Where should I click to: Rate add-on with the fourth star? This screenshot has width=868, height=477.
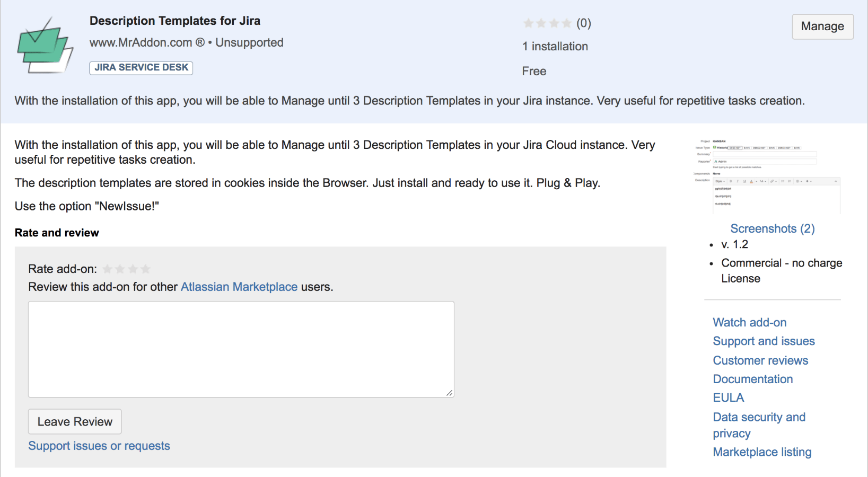pos(146,269)
